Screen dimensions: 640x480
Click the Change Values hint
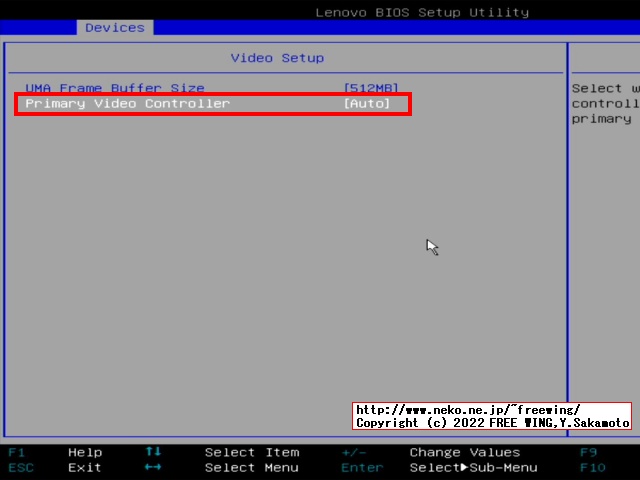(x=464, y=452)
